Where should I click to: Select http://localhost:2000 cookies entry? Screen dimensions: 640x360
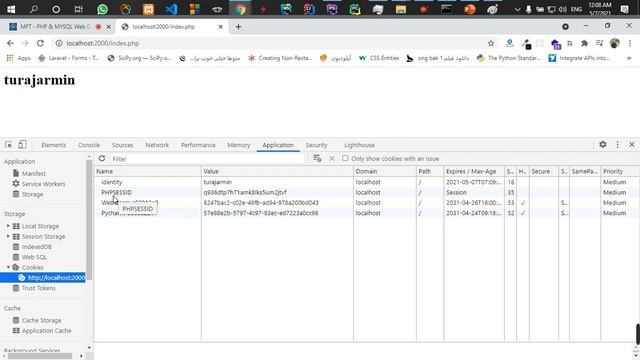point(43,278)
